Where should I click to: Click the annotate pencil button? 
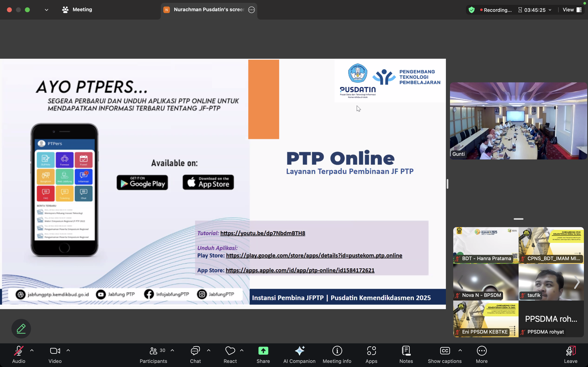pyautogui.click(x=21, y=328)
